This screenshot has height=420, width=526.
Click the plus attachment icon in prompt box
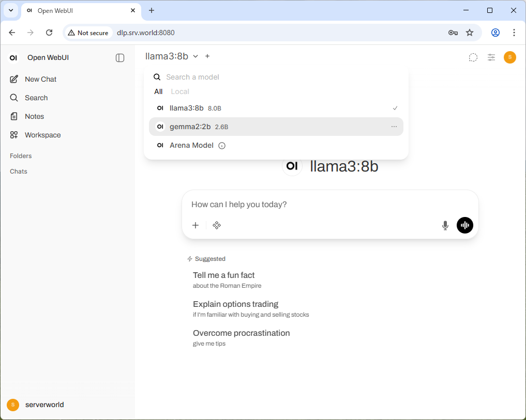pos(196,225)
